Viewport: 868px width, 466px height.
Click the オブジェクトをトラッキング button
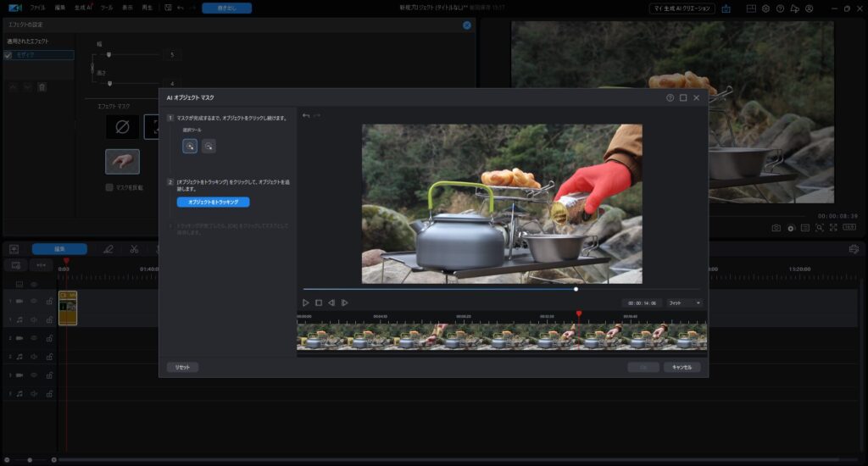[x=213, y=202]
